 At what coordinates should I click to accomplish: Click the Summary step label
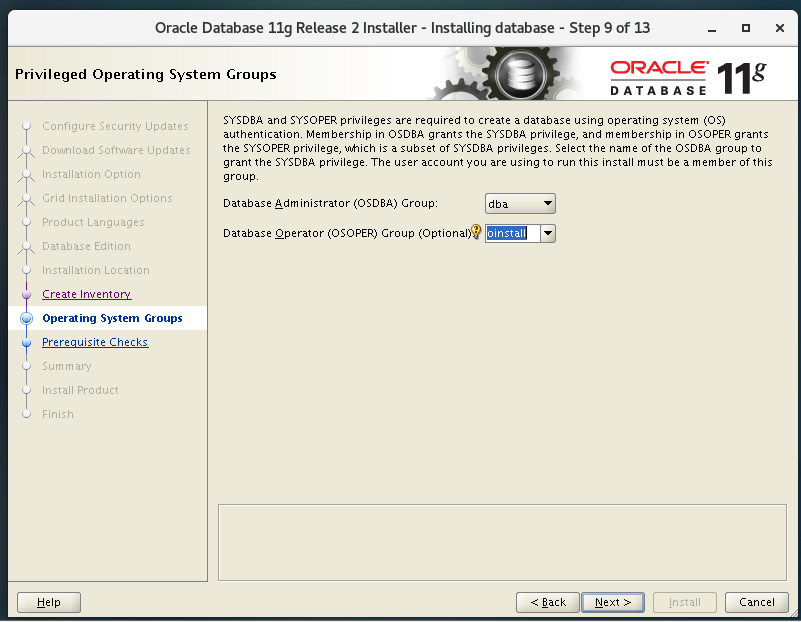[x=66, y=366]
